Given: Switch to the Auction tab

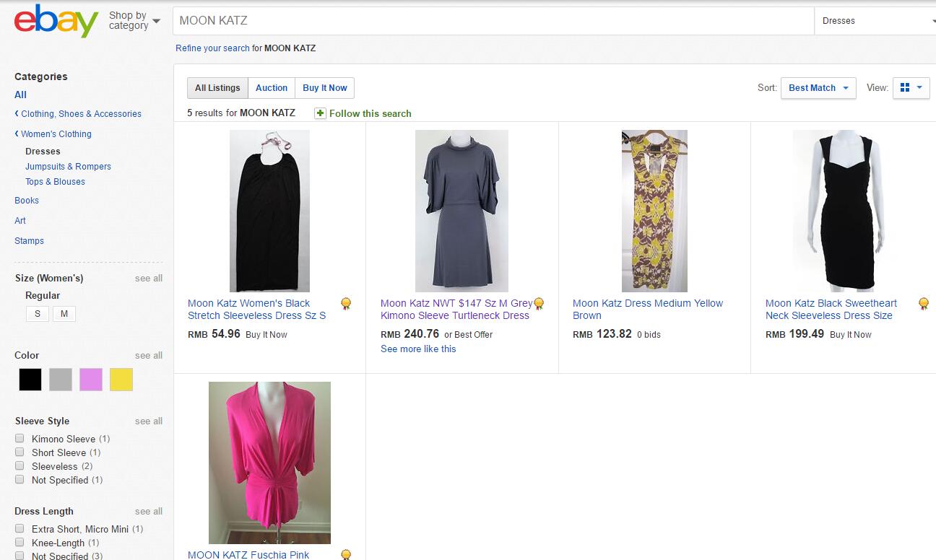Looking at the screenshot, I should [x=272, y=88].
